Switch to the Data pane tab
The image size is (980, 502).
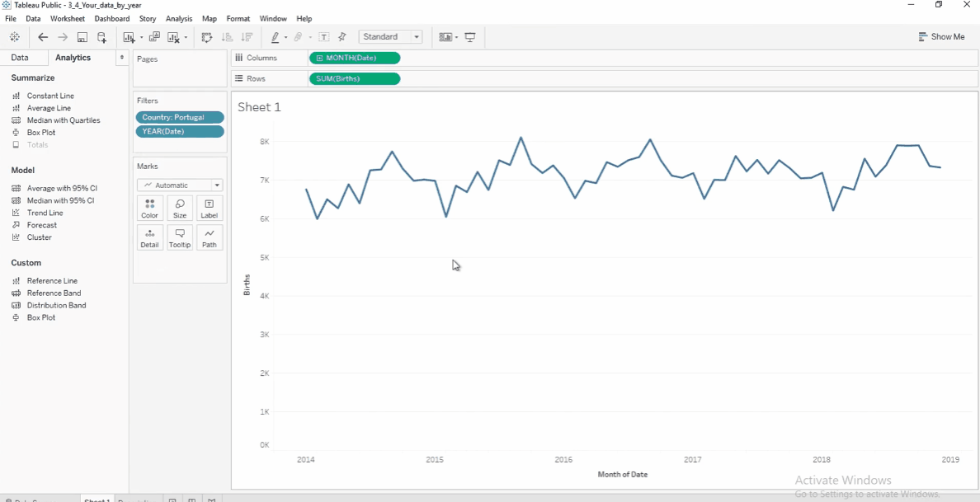point(19,58)
